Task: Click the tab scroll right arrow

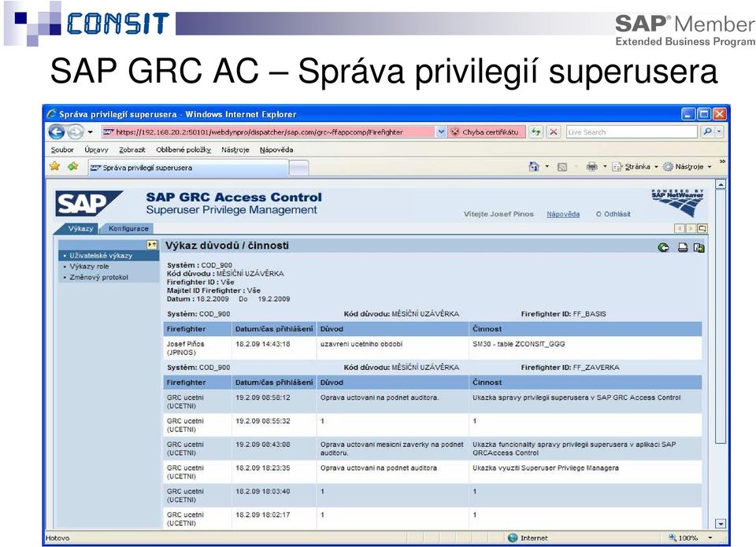Action: pyautogui.click(x=691, y=228)
